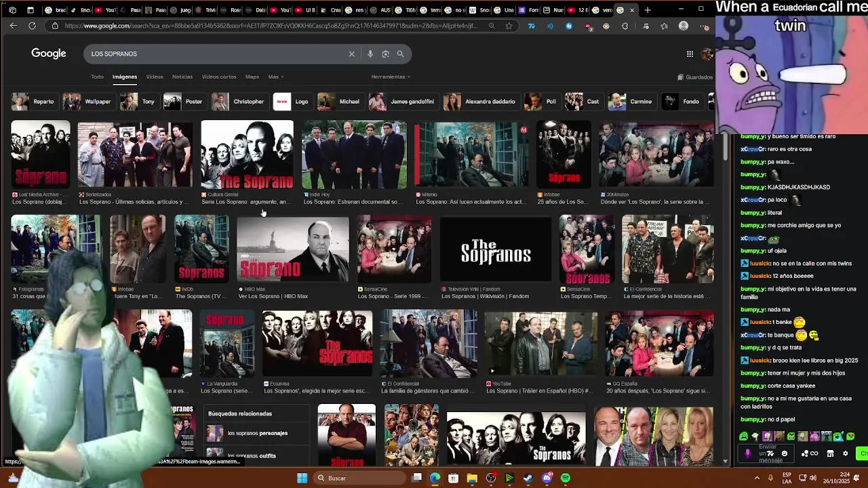
Task: Select related search los sopranos personajes
Action: (258, 433)
